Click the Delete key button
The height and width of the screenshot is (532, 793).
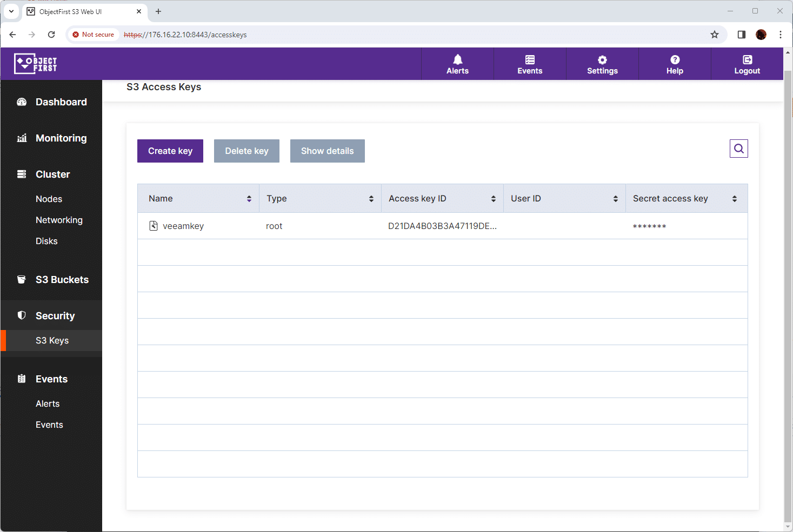coord(246,151)
